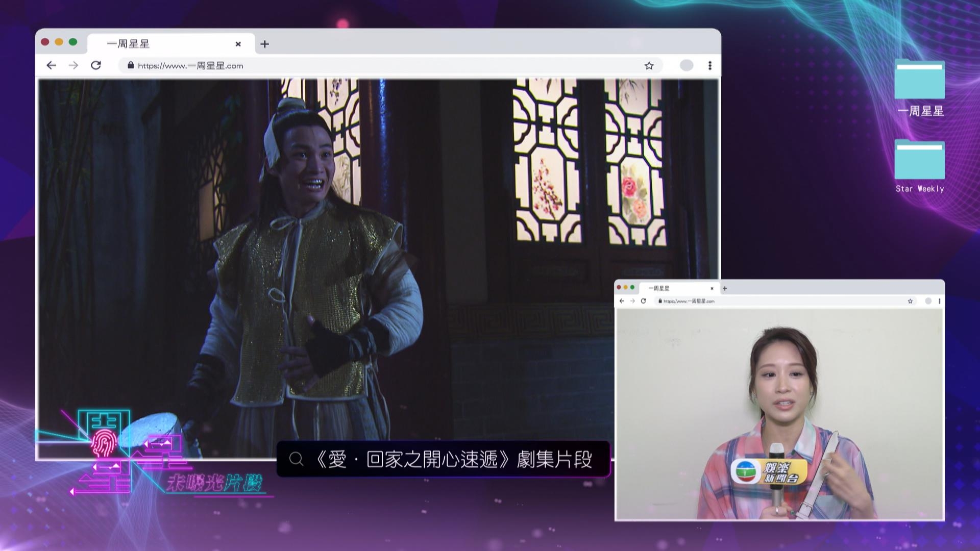Screen dimensions: 980x551
Task: Open the Star Weekly desktop folder
Action: point(920,166)
